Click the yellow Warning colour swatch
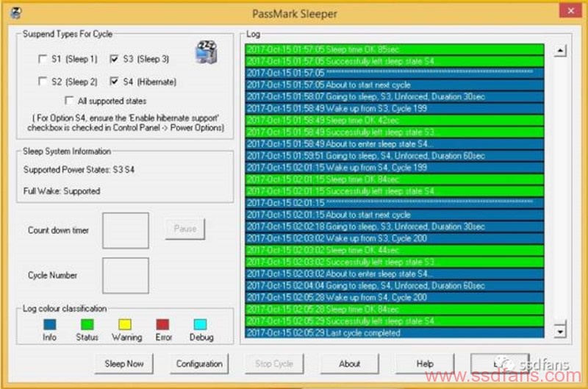Viewport: 588px width, 389px height. 125,324
